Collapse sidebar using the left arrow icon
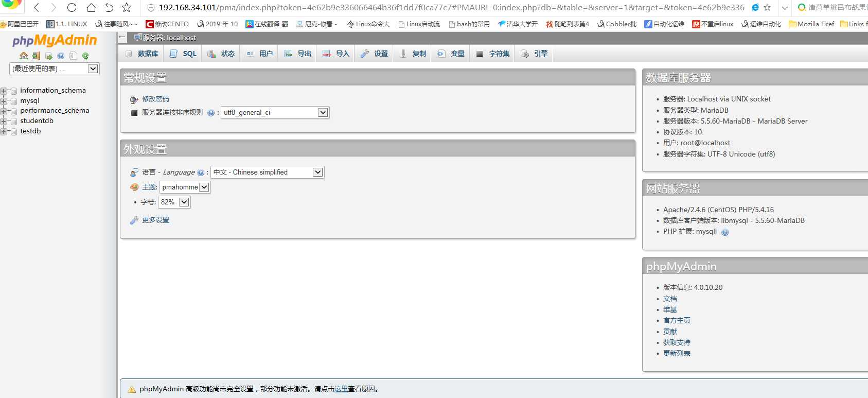 coord(122,37)
